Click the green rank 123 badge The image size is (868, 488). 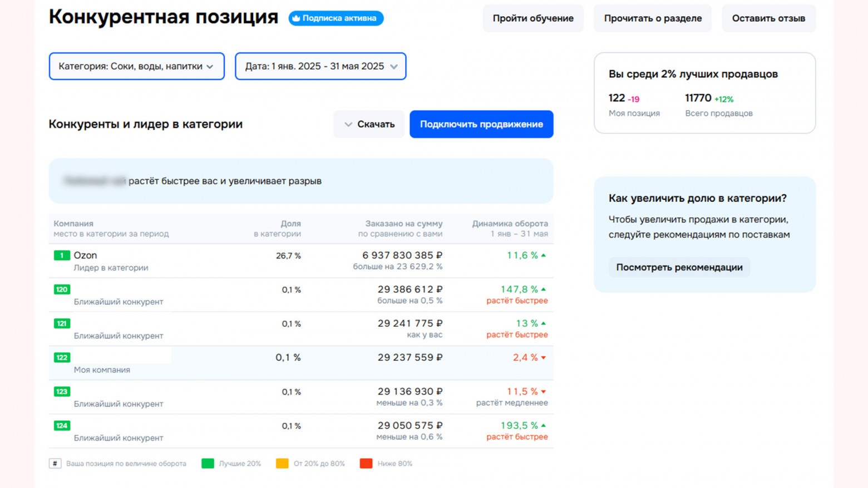point(62,392)
